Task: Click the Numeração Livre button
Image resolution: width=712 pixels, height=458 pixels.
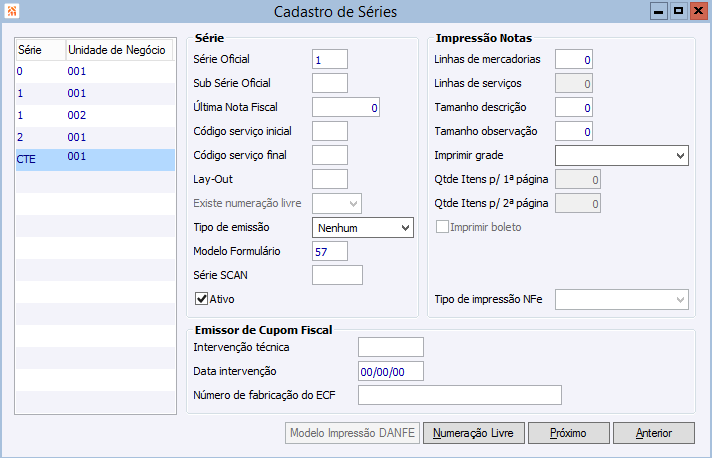Action: click(x=473, y=433)
